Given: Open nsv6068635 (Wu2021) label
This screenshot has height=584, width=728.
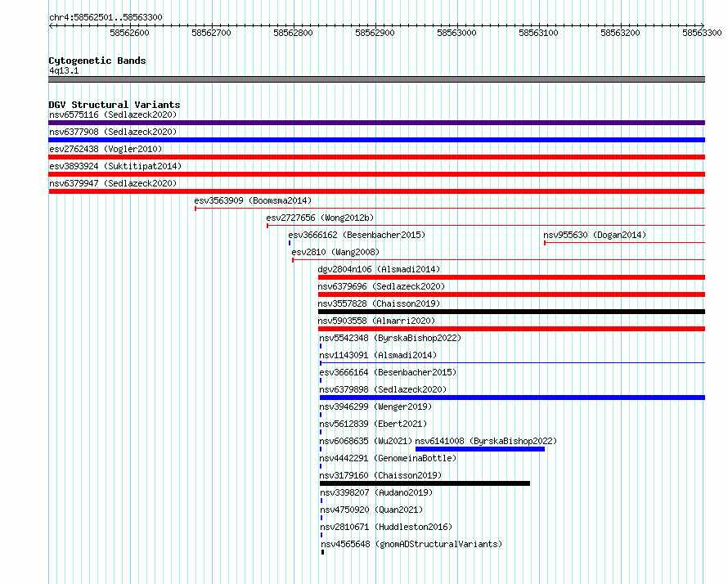Looking at the screenshot, I should pos(366,441).
